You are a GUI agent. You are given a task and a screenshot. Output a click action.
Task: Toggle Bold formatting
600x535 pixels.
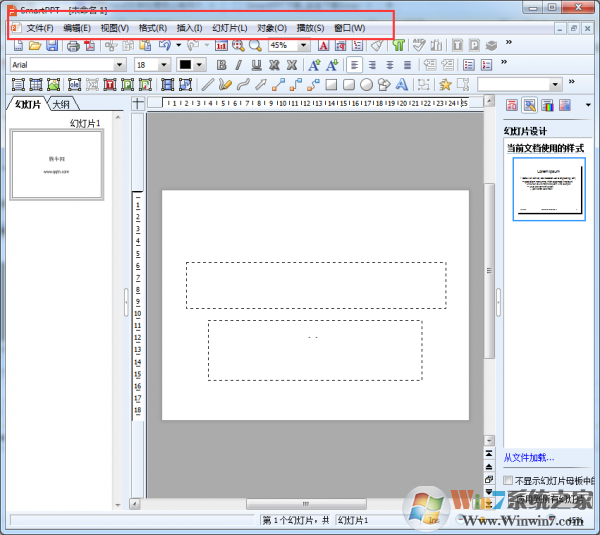pyautogui.click(x=221, y=65)
